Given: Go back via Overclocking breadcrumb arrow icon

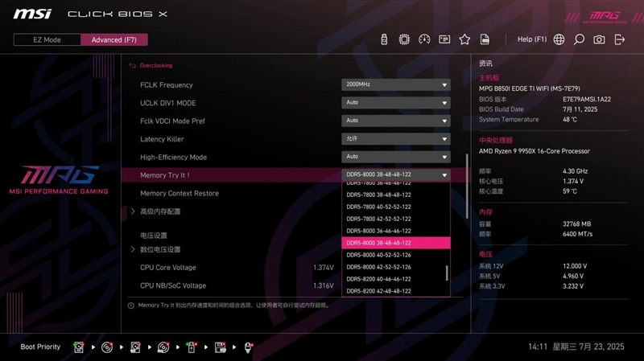Looking at the screenshot, I should 132,65.
